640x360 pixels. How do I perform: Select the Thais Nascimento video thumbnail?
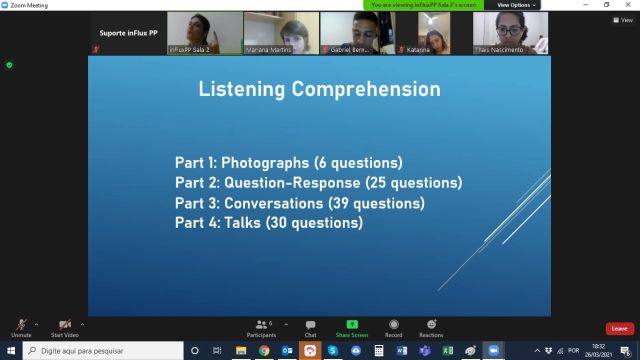[x=511, y=33]
